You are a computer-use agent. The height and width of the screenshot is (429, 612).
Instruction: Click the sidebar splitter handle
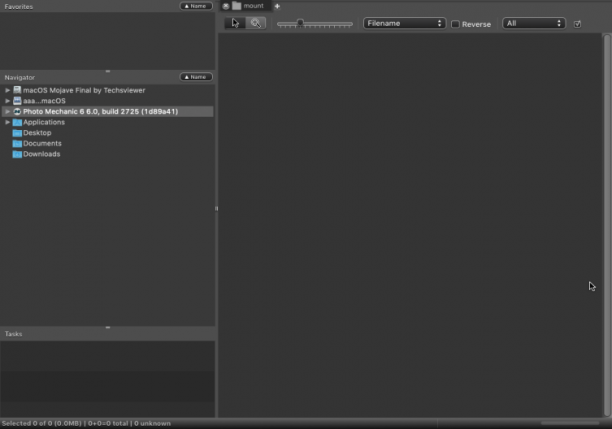216,208
